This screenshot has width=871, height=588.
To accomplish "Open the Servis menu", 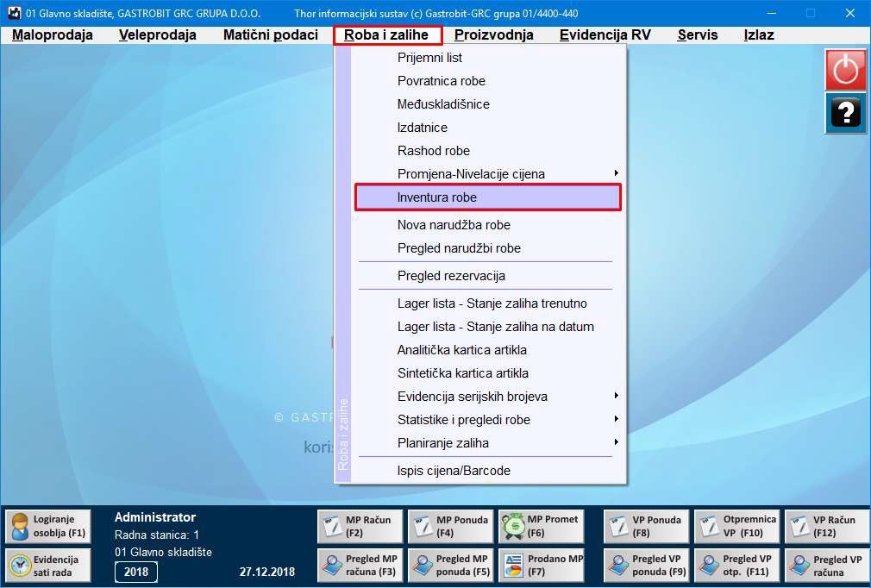I will tap(698, 35).
